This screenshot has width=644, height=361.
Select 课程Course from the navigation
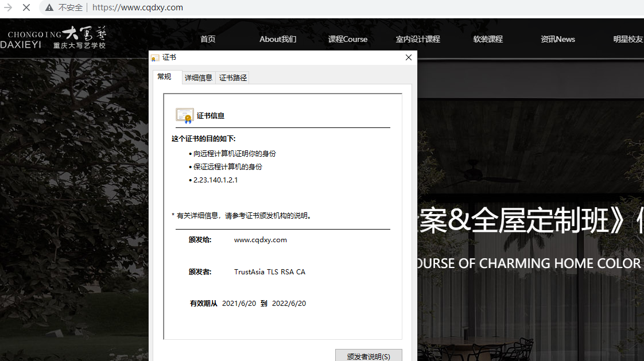348,39
